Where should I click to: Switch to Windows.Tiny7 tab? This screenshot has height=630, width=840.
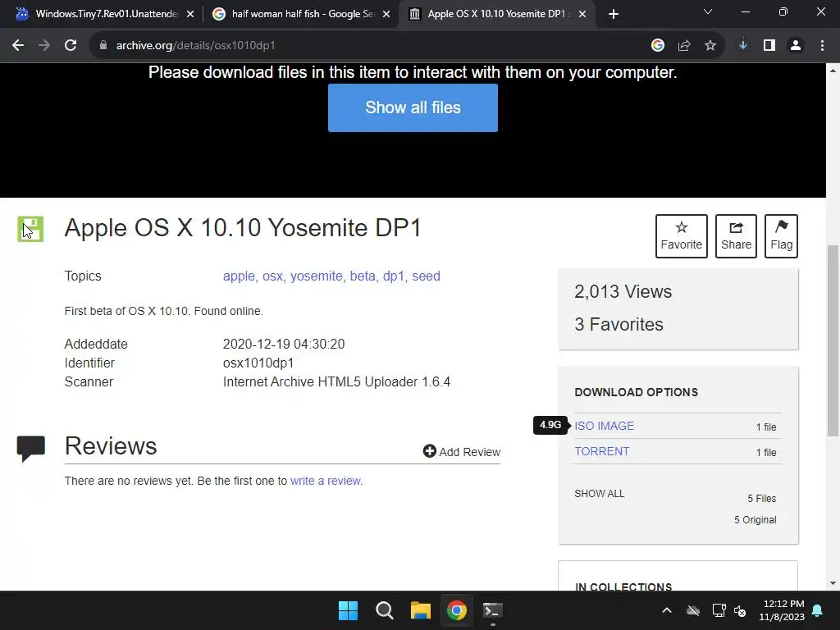pyautogui.click(x=106, y=14)
